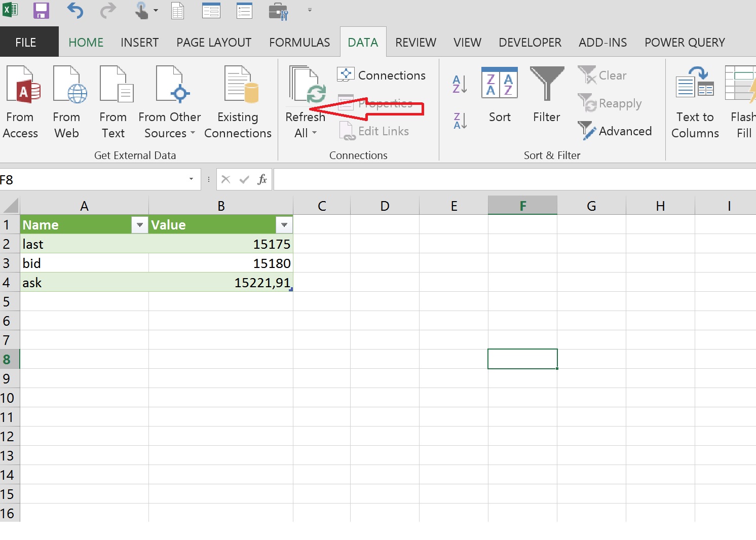Select column F header
This screenshot has height=540, width=756.
(522, 206)
